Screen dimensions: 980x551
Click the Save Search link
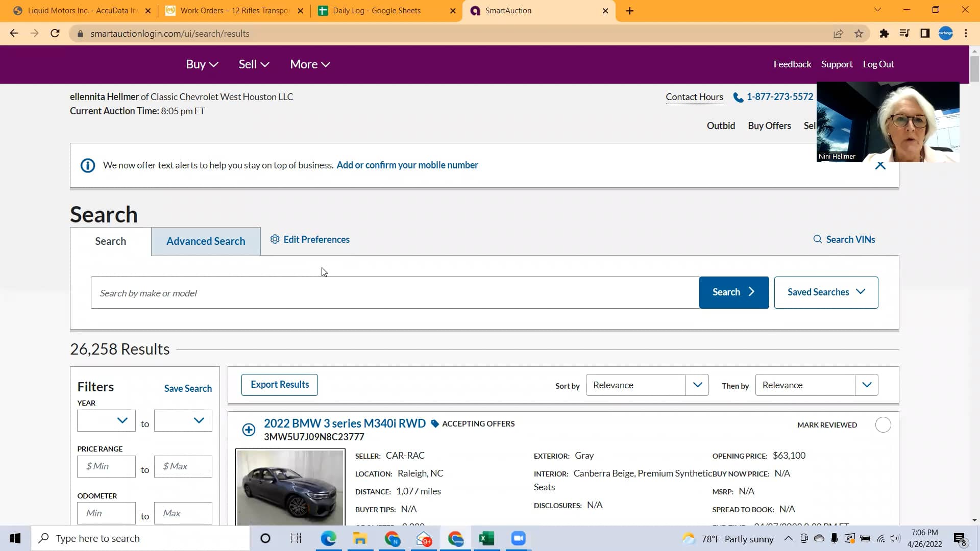[188, 388]
